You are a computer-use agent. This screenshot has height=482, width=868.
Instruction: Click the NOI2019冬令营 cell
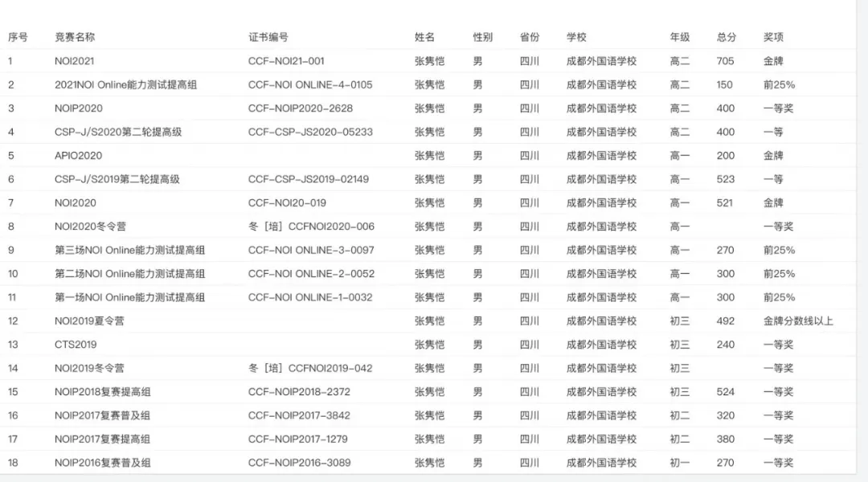pos(89,368)
